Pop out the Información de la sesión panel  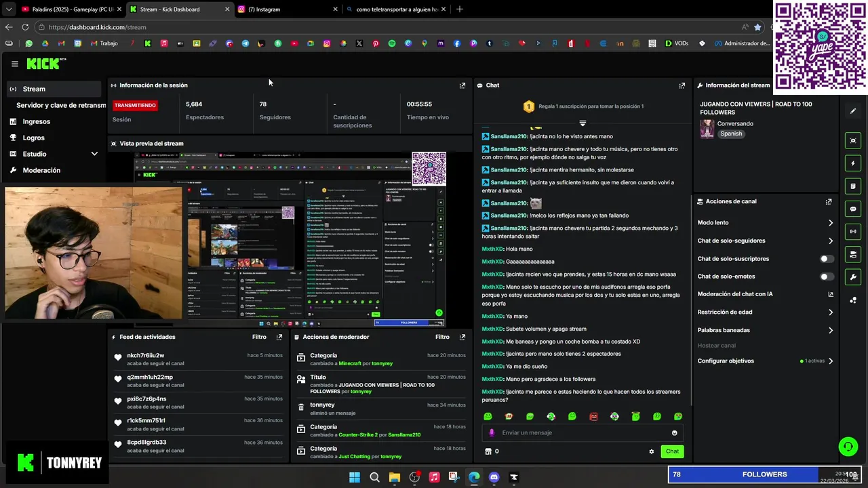point(462,85)
